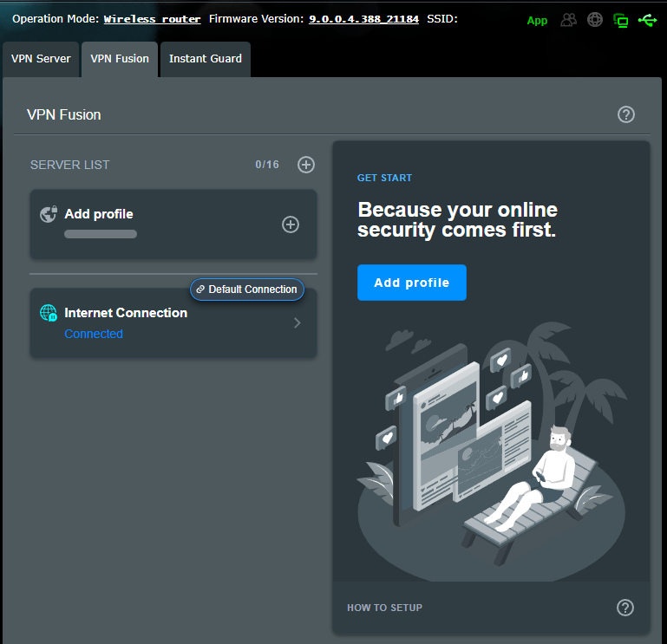Click the Internet Connection globe icon
Viewport: 667px width, 644px height.
pos(49,313)
